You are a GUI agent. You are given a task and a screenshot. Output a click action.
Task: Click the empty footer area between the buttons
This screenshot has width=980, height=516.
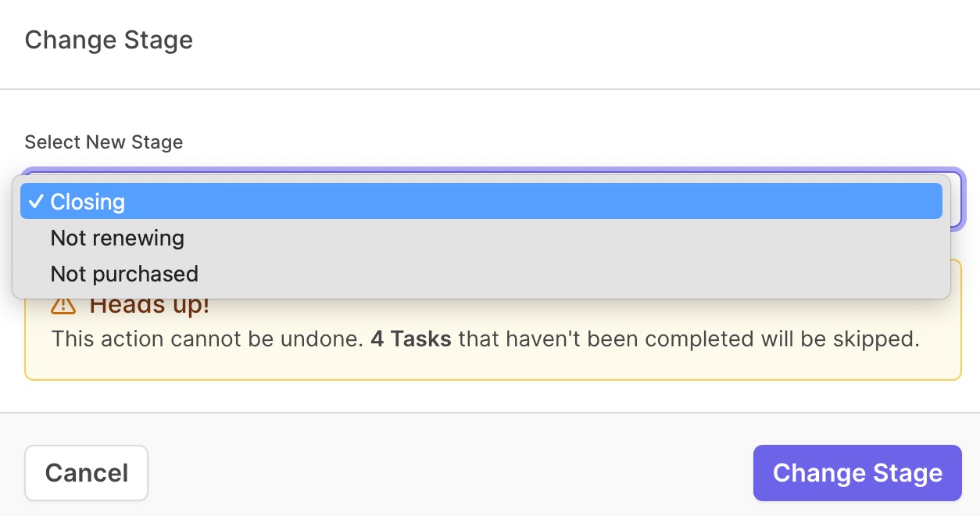(x=450, y=473)
